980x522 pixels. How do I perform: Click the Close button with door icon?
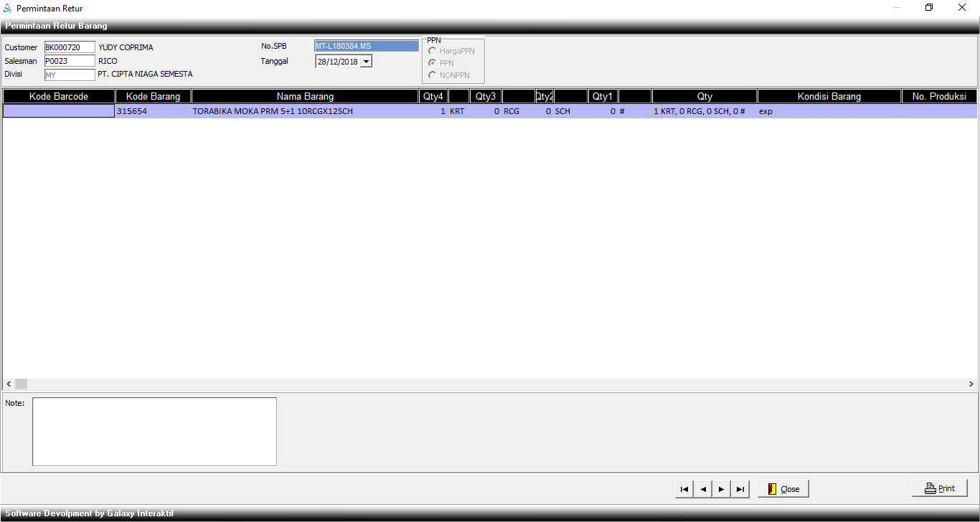pyautogui.click(x=783, y=489)
